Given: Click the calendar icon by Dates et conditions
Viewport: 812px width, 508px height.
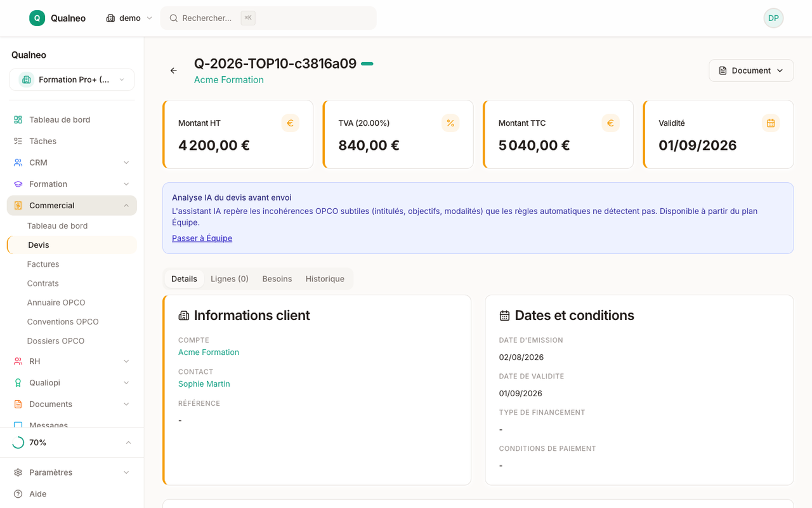Looking at the screenshot, I should click(505, 316).
